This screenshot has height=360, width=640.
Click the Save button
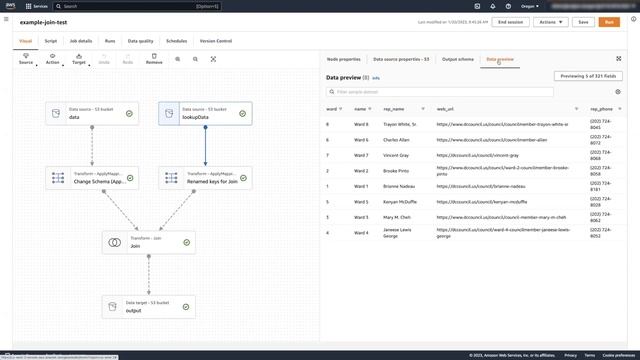click(583, 22)
